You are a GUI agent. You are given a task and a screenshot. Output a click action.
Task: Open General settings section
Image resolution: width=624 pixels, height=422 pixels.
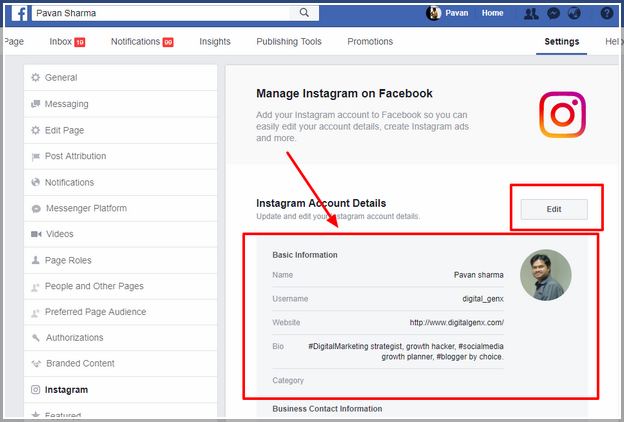tap(121, 78)
